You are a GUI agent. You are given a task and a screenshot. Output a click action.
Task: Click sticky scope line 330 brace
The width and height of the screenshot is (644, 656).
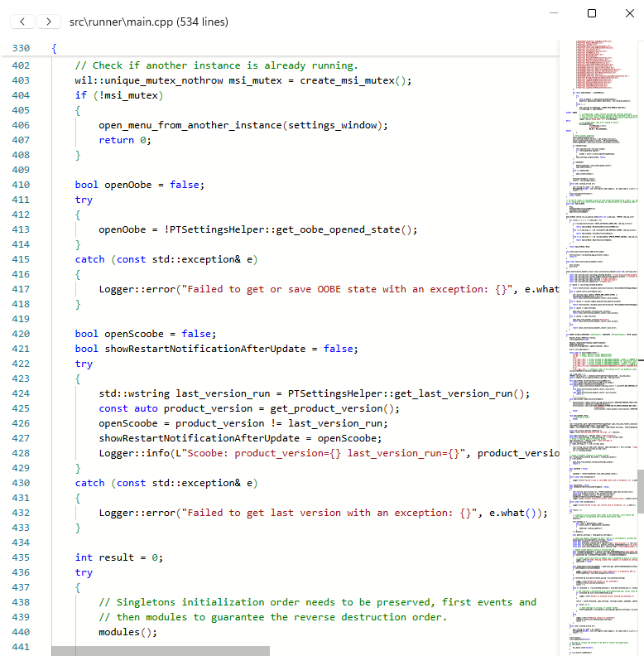[x=54, y=48]
